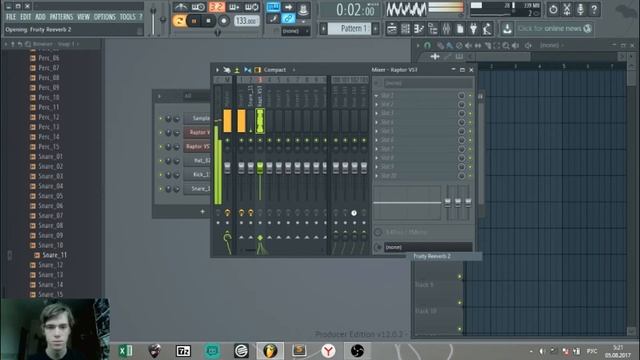Open the audio editor scissors icon
The image size is (640, 360).
pyautogui.click(x=567, y=9)
